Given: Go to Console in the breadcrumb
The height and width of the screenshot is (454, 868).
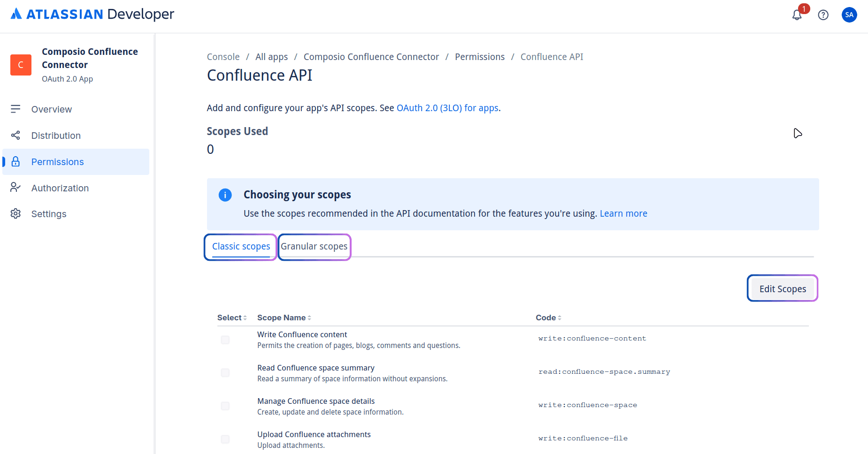Looking at the screenshot, I should [223, 57].
